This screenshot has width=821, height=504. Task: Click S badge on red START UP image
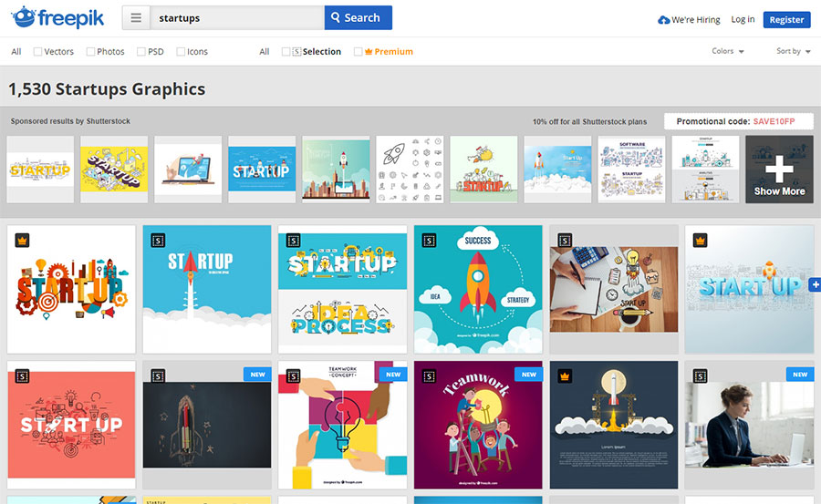[22, 376]
